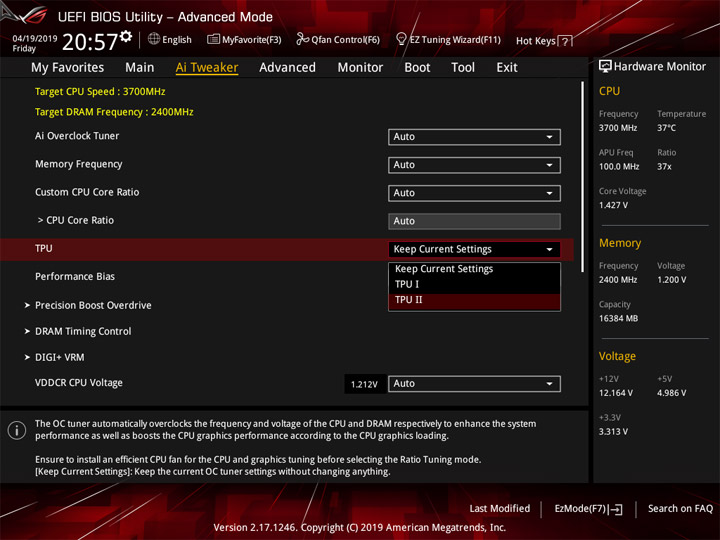Image resolution: width=720 pixels, height=540 pixels.
Task: Click the APU Freq 100.0 MHz value
Action: (x=619, y=167)
